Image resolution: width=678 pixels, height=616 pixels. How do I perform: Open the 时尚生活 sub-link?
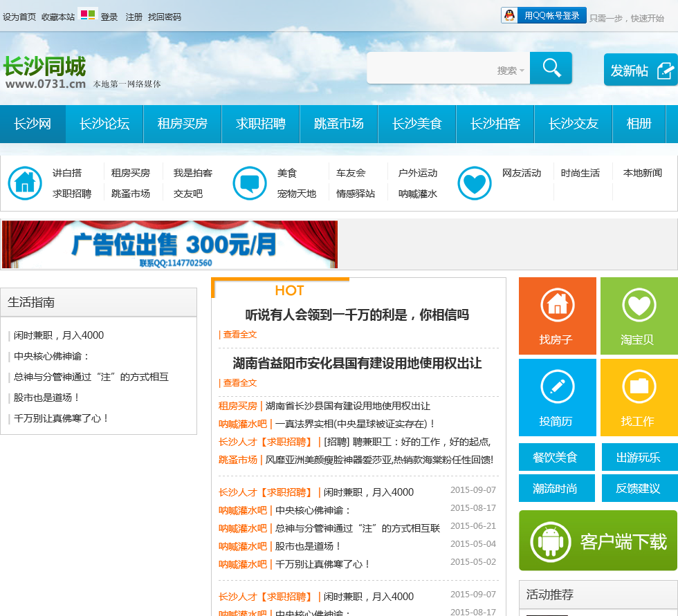[x=580, y=173]
